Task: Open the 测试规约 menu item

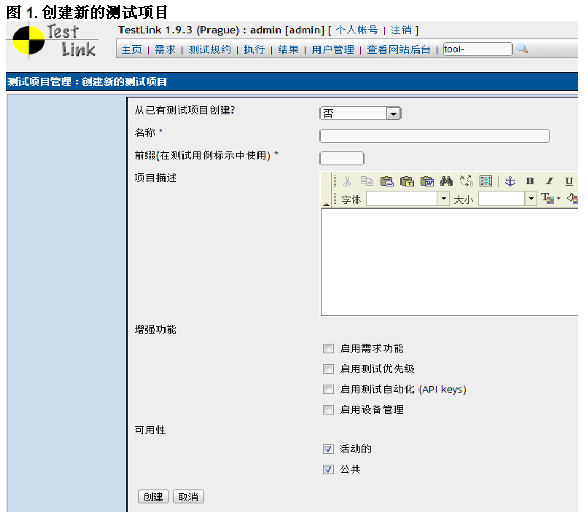Action: point(210,50)
